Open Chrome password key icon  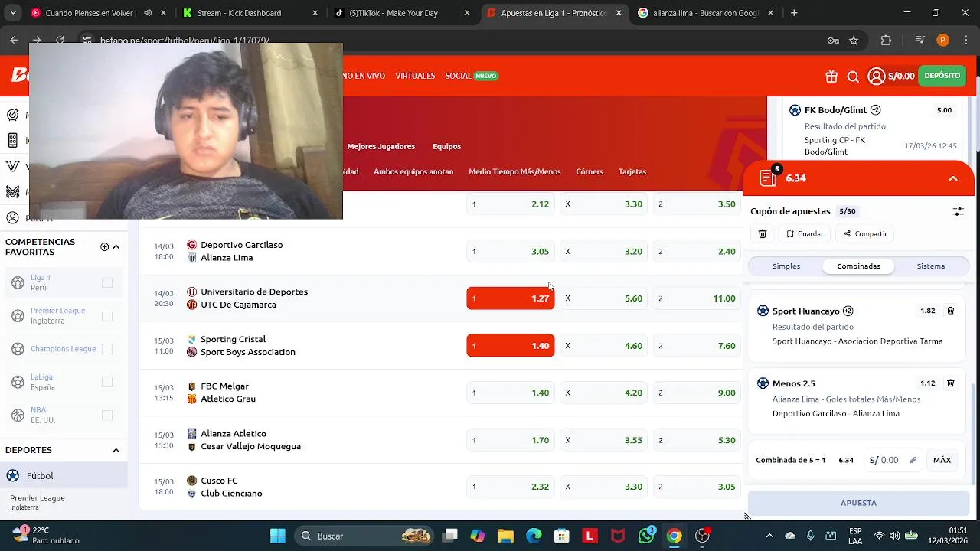(833, 41)
